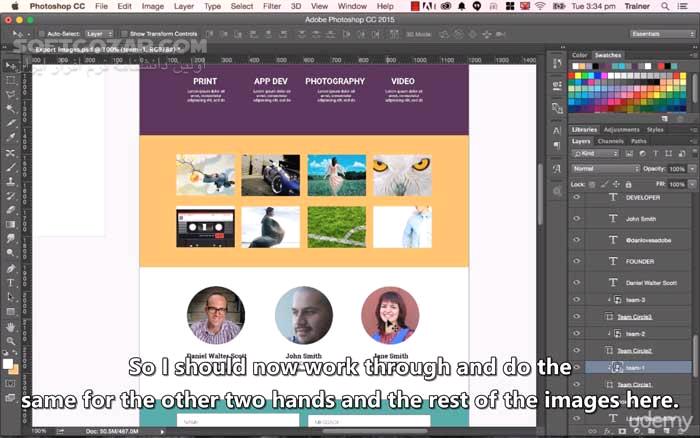Viewport: 700px width, 438px height.
Task: Toggle Auto-Select checkbox
Action: point(42,34)
